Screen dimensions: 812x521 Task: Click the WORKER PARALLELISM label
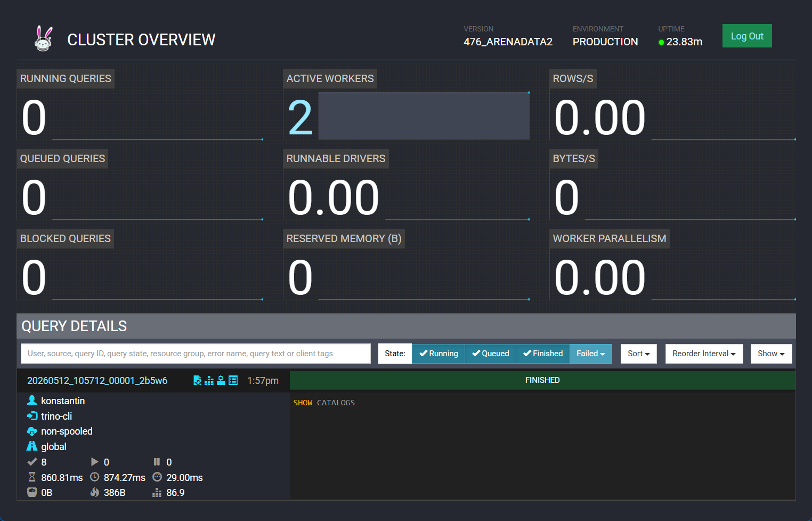[x=610, y=238]
